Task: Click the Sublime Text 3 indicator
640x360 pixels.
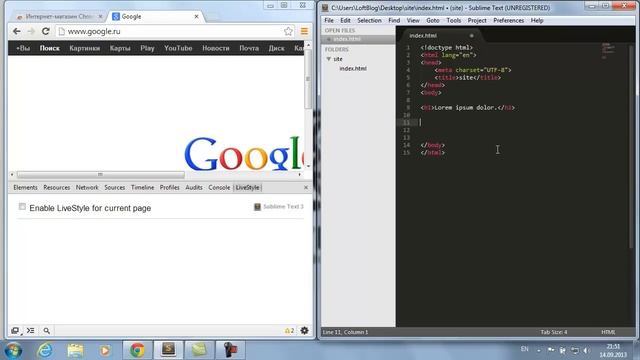Action: (x=279, y=207)
